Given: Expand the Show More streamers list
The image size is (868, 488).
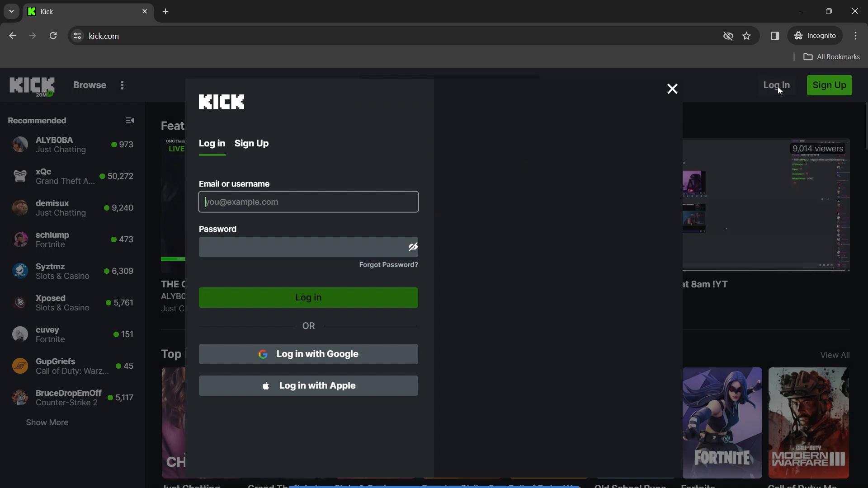Looking at the screenshot, I should click(x=47, y=423).
